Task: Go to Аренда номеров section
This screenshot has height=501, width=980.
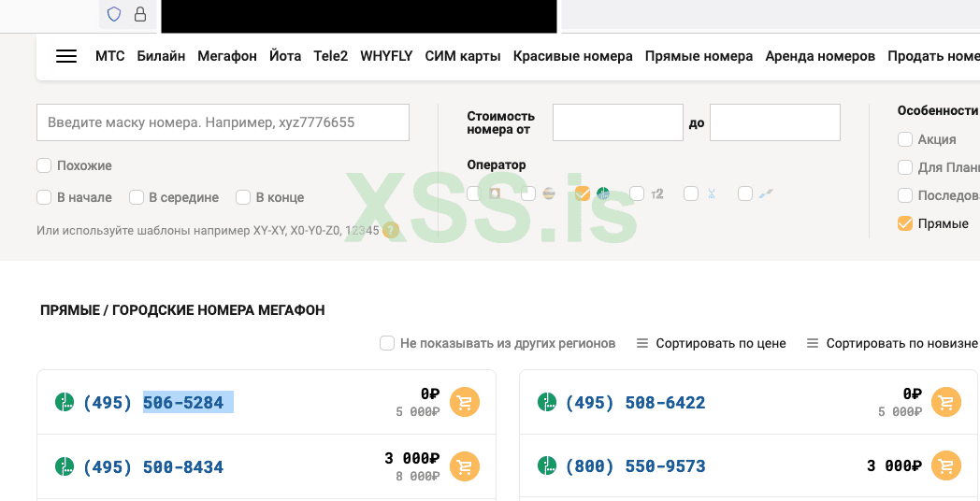Action: point(820,56)
